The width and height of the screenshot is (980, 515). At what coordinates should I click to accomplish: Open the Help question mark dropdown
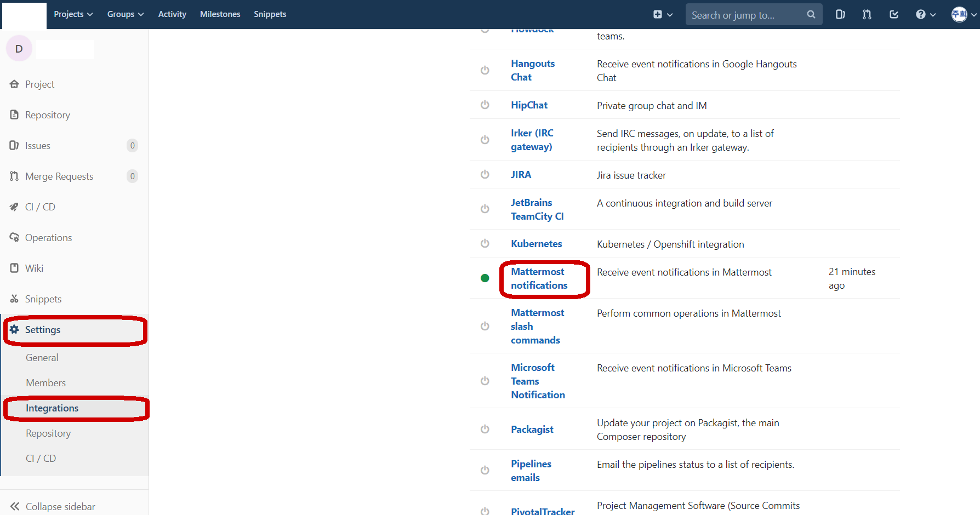(x=925, y=14)
